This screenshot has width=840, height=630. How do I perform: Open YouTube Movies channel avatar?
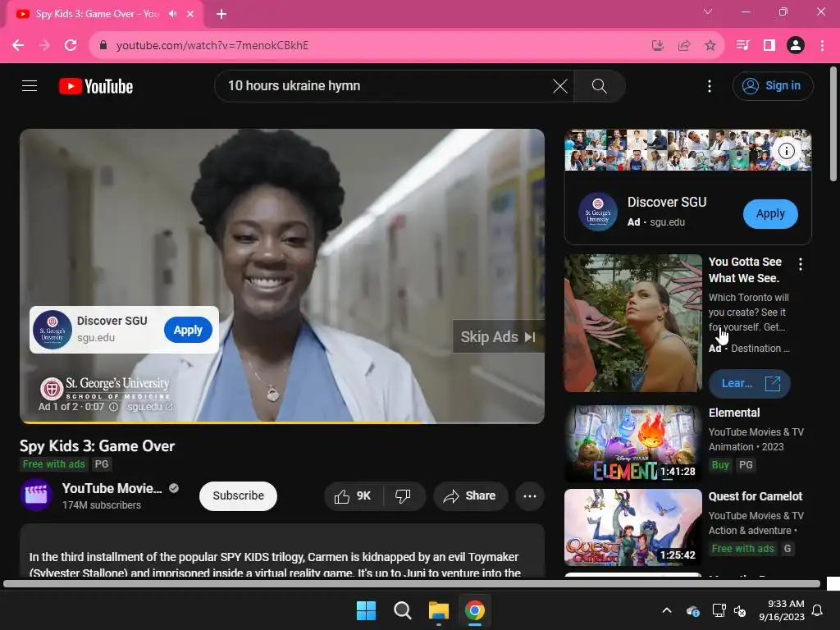pos(36,495)
